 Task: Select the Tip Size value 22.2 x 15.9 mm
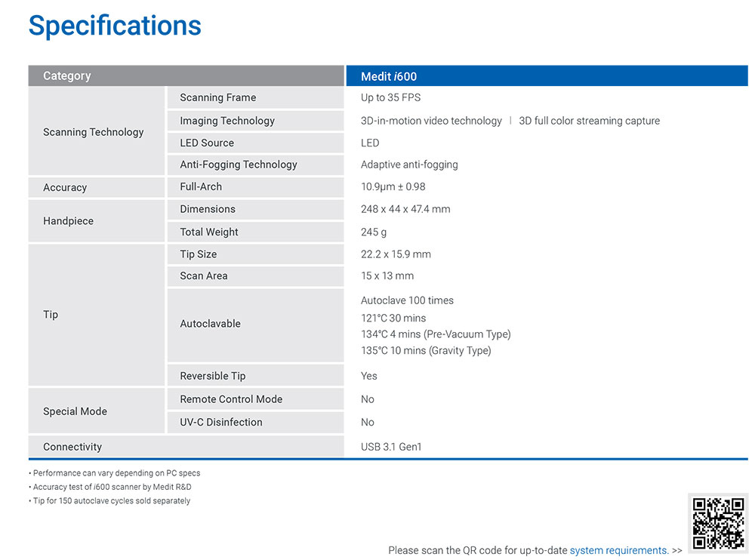pos(396,254)
